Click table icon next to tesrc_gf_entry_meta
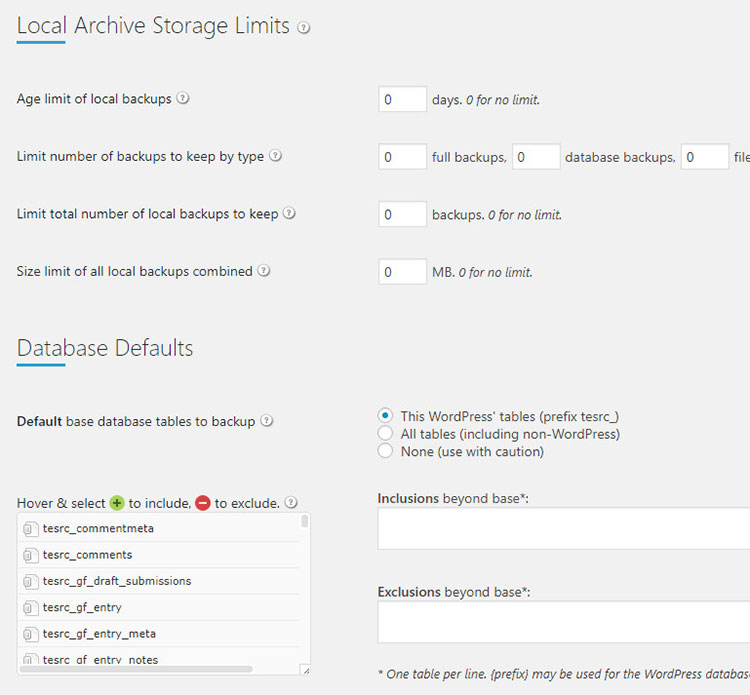Viewport: 750px width, 695px height. point(30,634)
